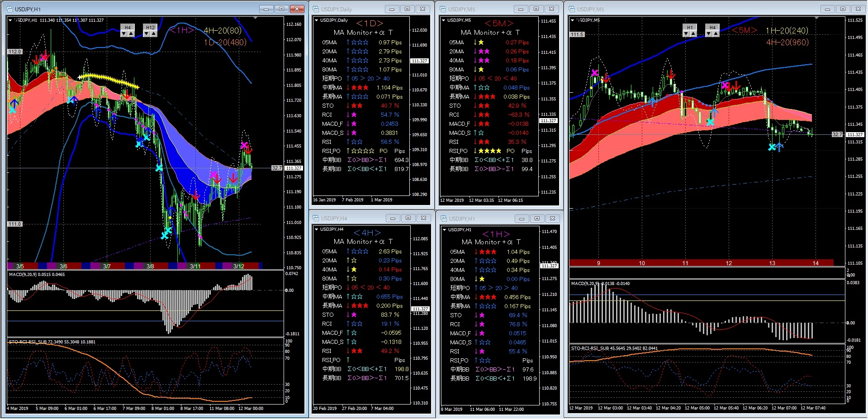868x419 pixels.
Task: Click the 2.63 Pips value in the H4 monitor
Action: point(390,252)
